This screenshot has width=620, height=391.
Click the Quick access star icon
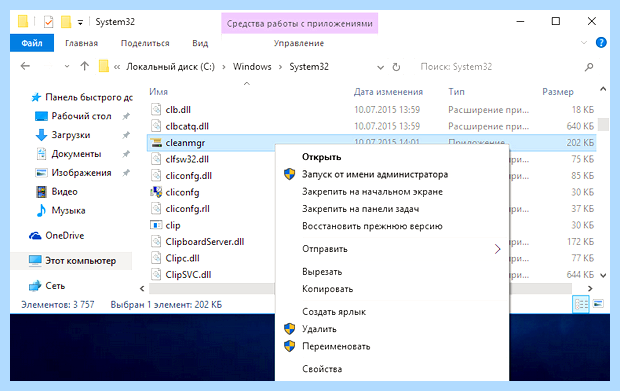tap(36, 97)
